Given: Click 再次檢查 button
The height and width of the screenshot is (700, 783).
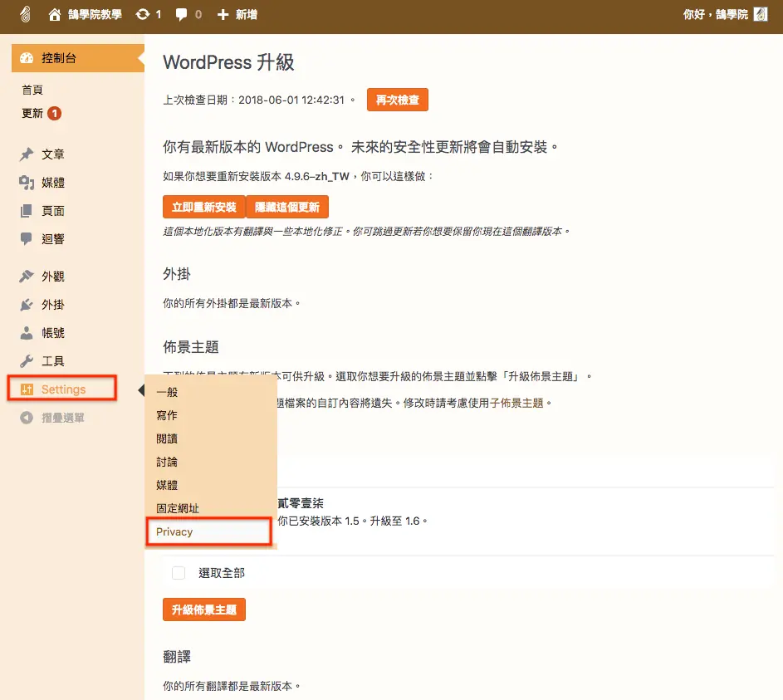Looking at the screenshot, I should 398,100.
